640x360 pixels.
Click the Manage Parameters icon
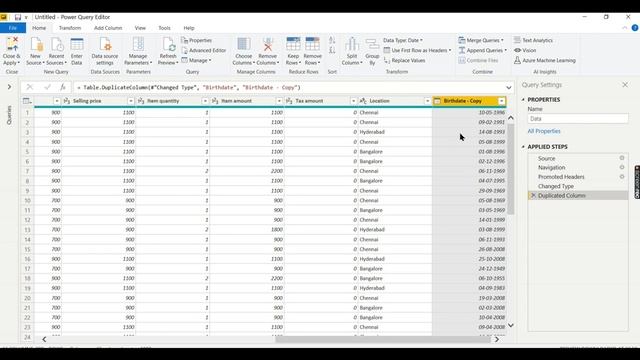[138, 44]
